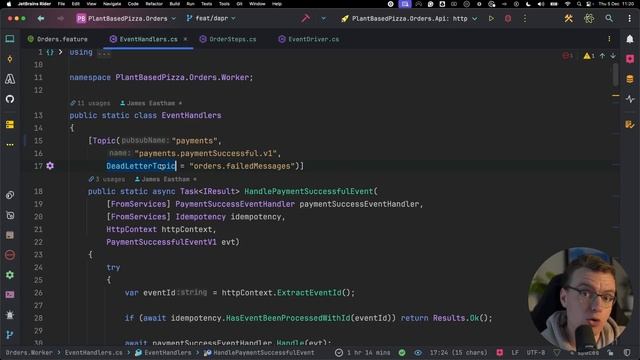
Task: Click the Build hammer icon
Action: click(306, 18)
